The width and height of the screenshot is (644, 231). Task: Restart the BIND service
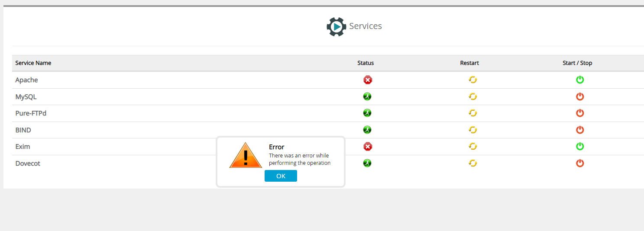(x=473, y=130)
